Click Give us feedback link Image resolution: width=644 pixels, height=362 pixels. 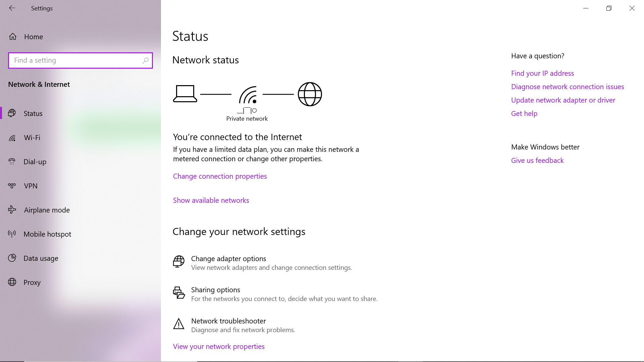(537, 161)
